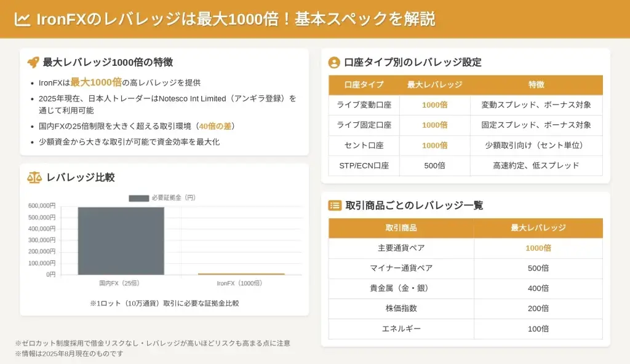Screen dimensions: 630x364
Task: Click the 主要通貨ペア row's 1000倍 value
Action: pyautogui.click(x=538, y=248)
